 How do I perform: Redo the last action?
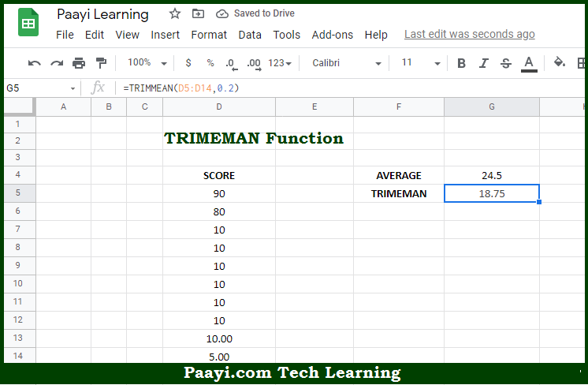click(x=57, y=63)
